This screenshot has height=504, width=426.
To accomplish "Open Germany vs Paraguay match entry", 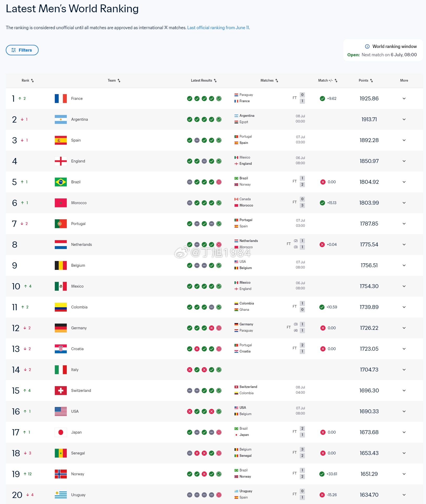I will tap(269, 327).
